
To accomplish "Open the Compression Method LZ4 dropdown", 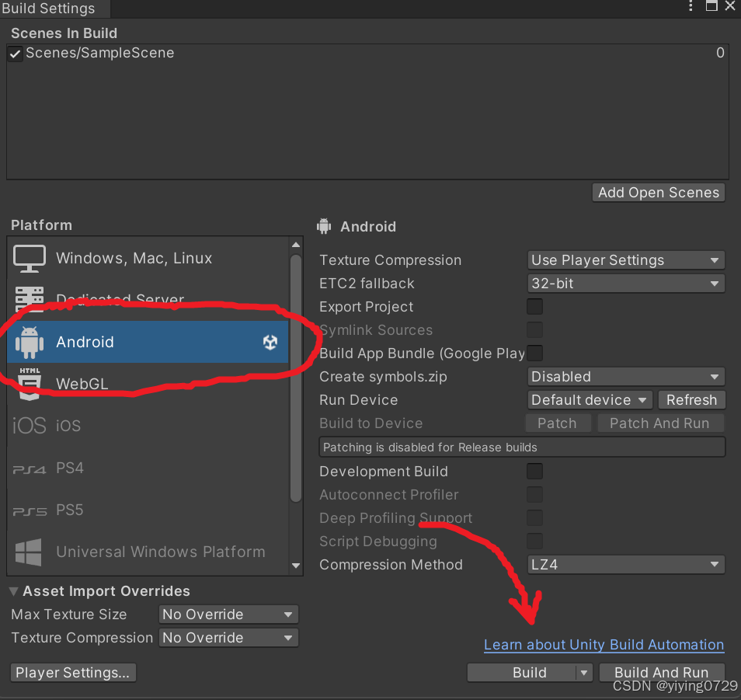I will coord(626,564).
